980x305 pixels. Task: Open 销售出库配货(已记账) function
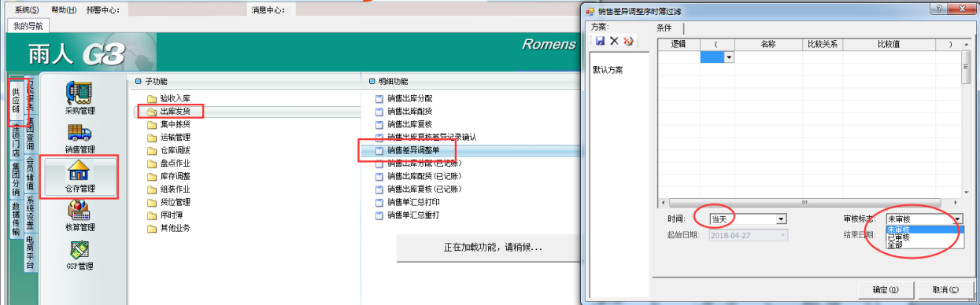[425, 176]
